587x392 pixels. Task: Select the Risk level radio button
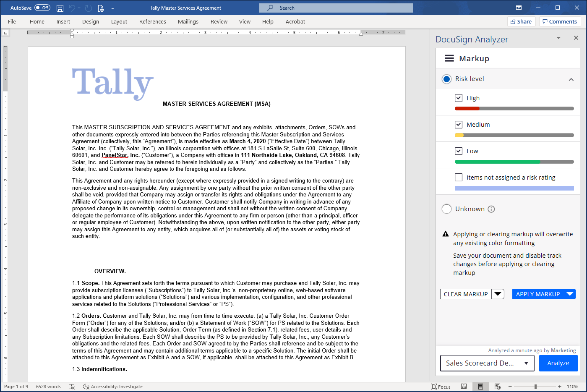pos(446,79)
